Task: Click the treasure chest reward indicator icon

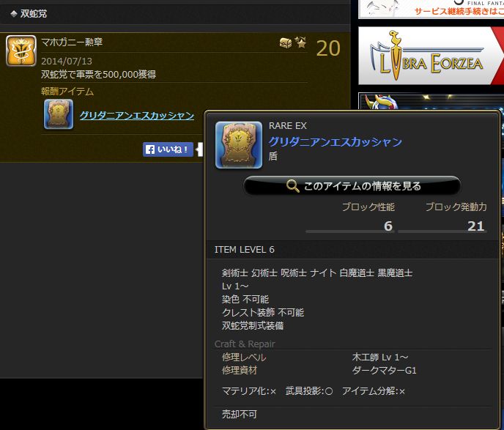Action: pyautogui.click(x=286, y=43)
